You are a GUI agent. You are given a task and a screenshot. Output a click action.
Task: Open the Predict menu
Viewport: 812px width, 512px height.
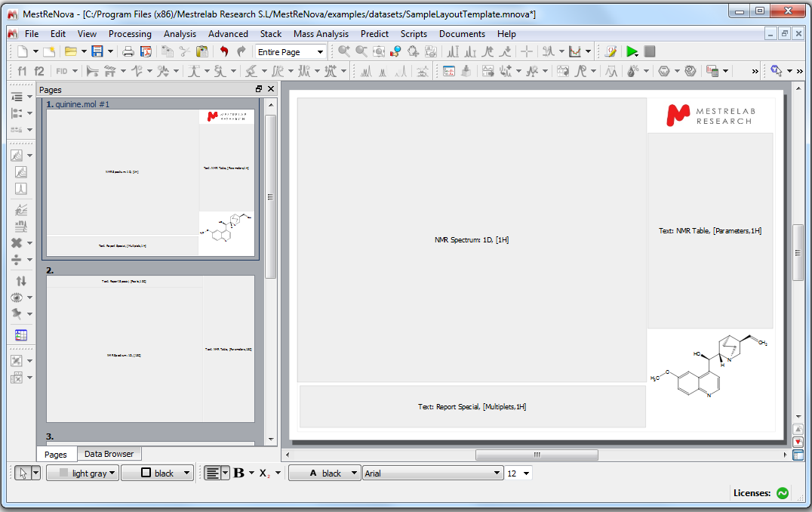pyautogui.click(x=374, y=34)
